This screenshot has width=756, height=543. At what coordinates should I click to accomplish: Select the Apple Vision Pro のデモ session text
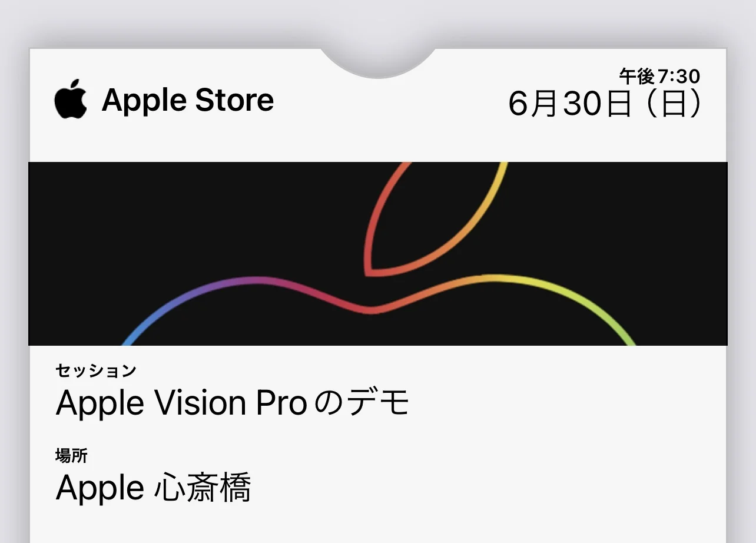233,403
